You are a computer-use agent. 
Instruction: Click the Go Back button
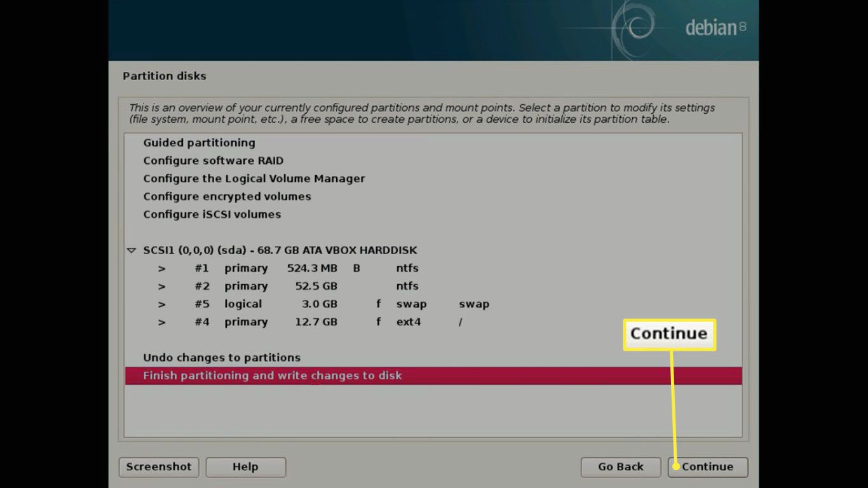[x=621, y=467]
